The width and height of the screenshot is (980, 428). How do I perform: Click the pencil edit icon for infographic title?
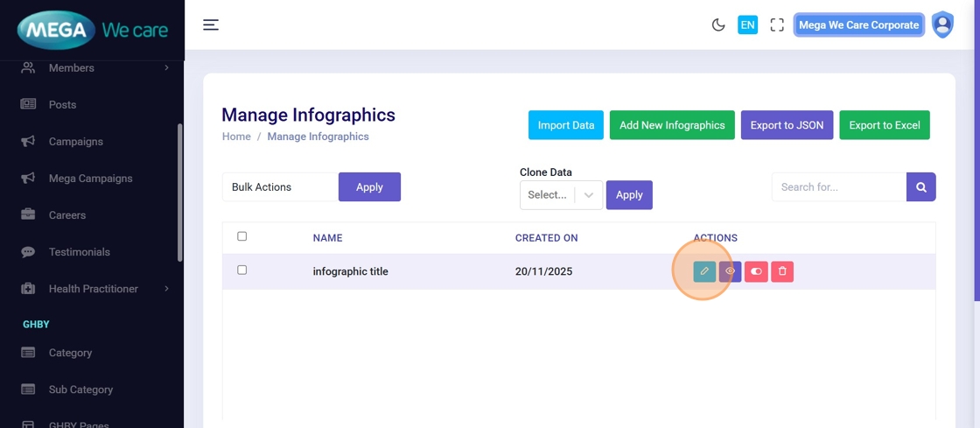coord(704,271)
